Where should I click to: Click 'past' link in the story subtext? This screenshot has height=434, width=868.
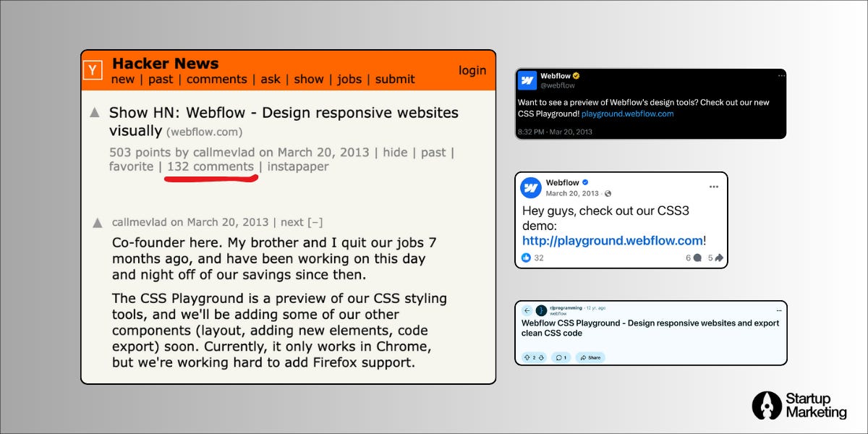433,152
